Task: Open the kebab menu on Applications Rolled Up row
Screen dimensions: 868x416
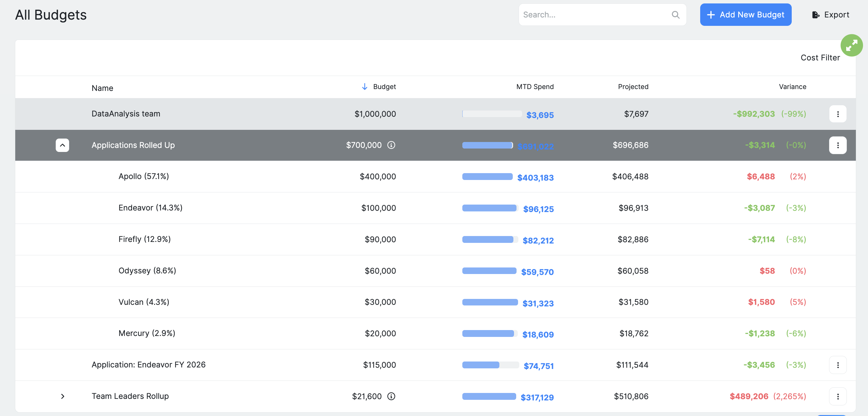Action: pos(838,145)
